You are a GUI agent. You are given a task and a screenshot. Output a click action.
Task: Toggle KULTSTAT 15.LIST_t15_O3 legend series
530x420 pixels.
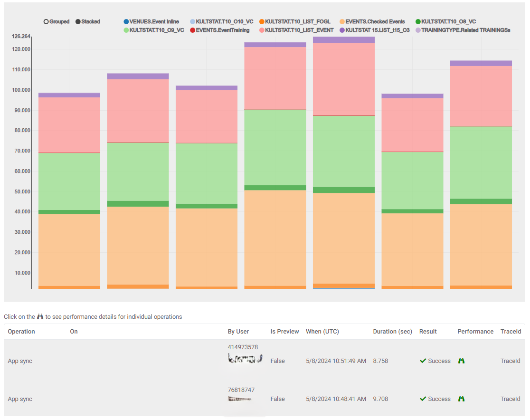375,30
